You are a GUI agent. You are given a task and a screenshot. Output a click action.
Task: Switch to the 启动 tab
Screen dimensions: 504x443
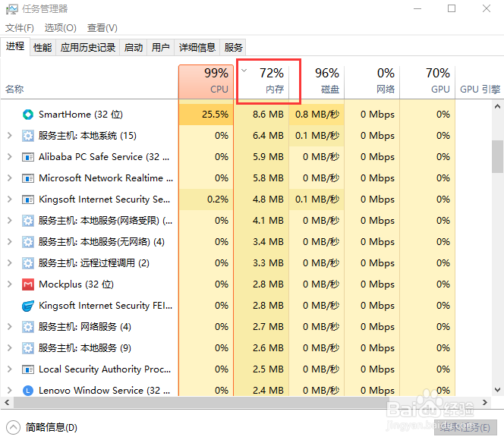point(134,48)
